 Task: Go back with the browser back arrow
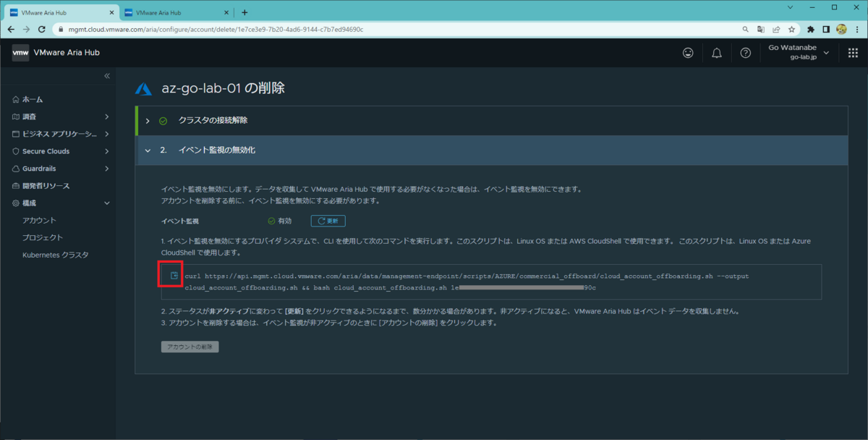(10, 30)
